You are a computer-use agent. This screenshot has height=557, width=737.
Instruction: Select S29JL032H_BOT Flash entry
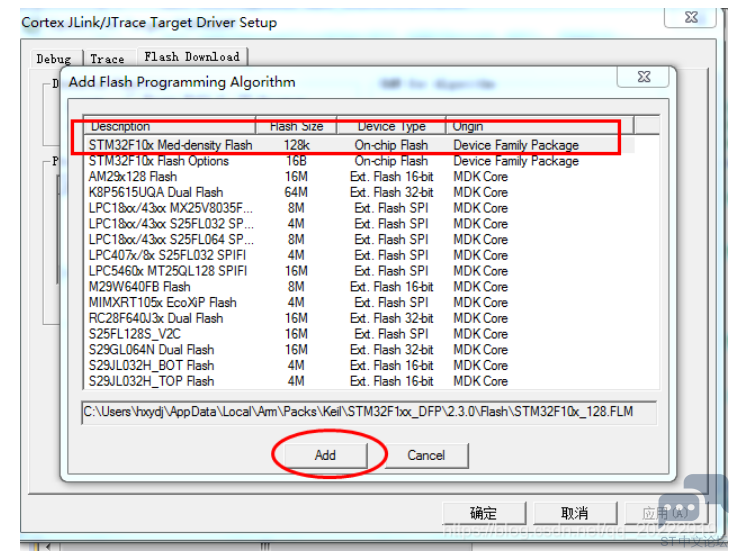360,365
